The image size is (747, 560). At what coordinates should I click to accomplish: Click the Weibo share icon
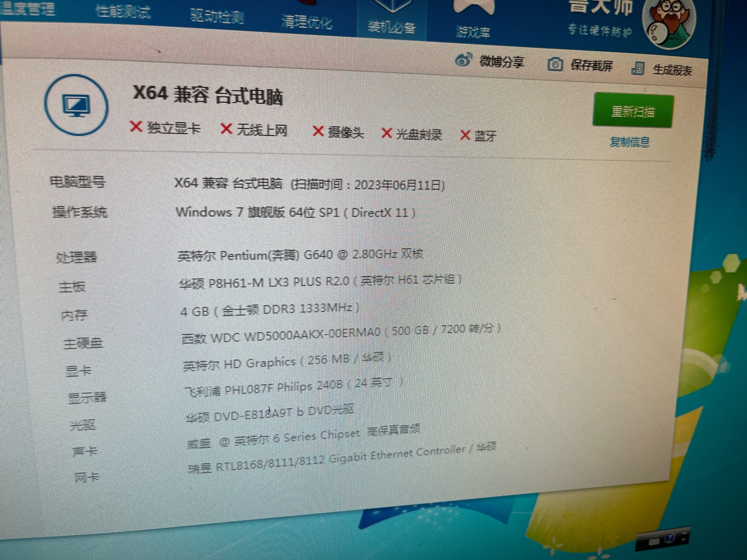point(464,60)
